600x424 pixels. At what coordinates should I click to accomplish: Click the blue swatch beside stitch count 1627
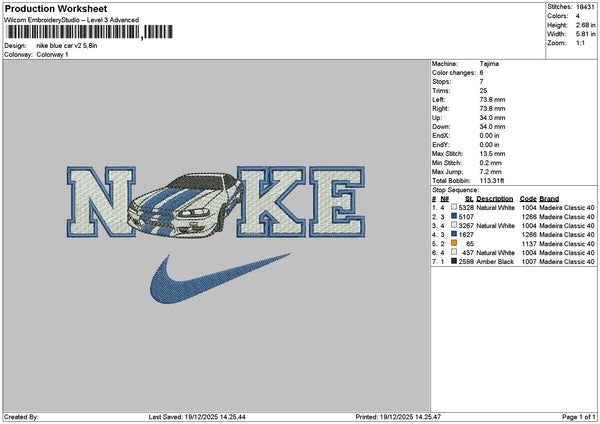(454, 234)
